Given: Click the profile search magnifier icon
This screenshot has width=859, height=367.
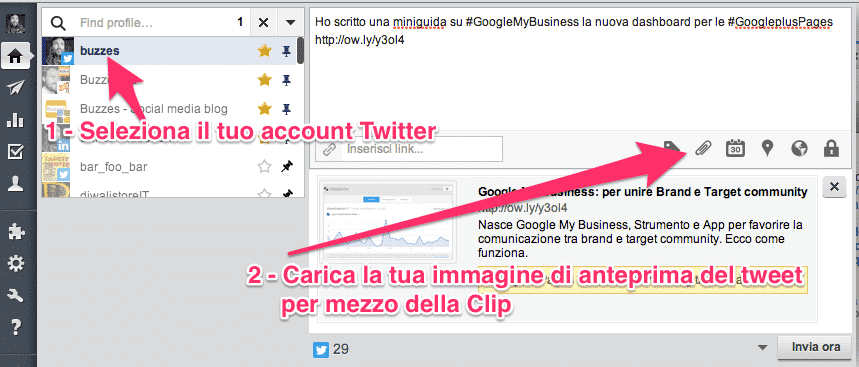Looking at the screenshot, I should point(59,22).
